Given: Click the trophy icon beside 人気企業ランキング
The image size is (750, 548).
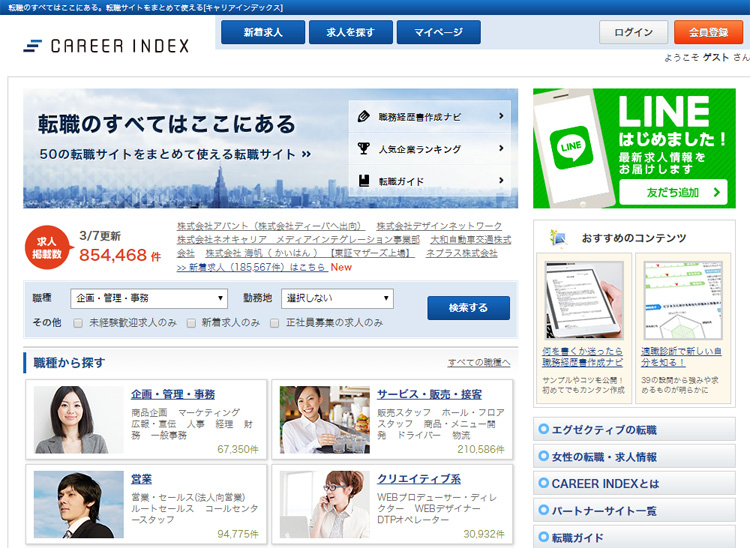Looking at the screenshot, I should [x=364, y=149].
